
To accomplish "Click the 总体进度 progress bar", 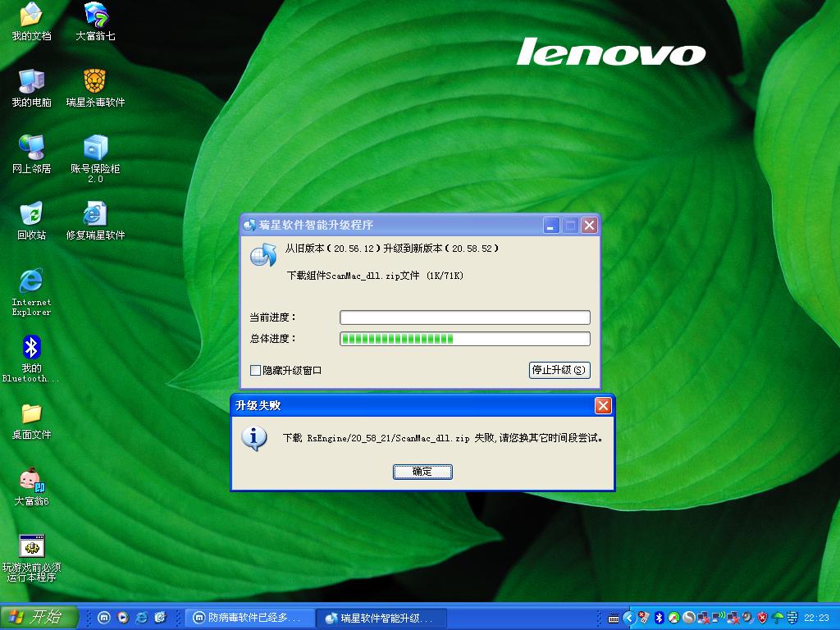I will (464, 339).
